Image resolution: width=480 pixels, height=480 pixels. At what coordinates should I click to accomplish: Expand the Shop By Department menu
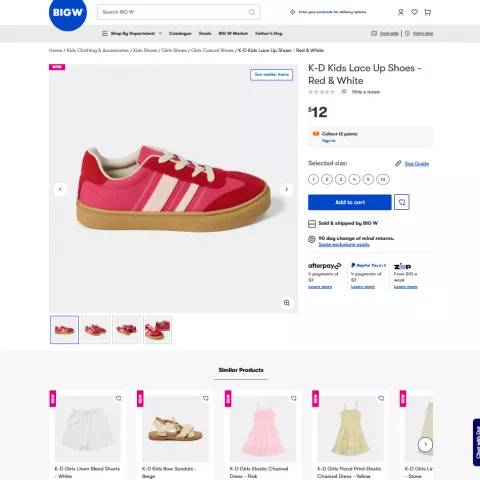click(132, 33)
